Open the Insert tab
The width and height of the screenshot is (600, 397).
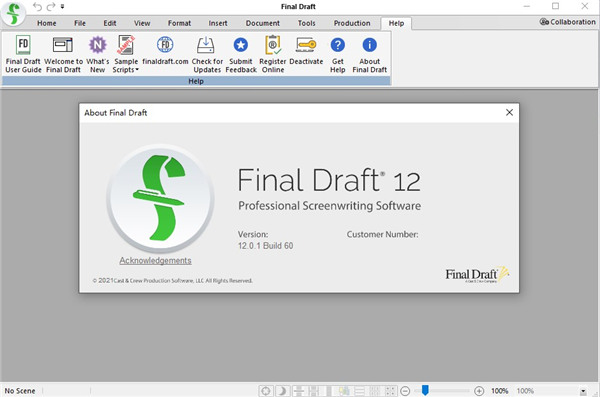(218, 23)
